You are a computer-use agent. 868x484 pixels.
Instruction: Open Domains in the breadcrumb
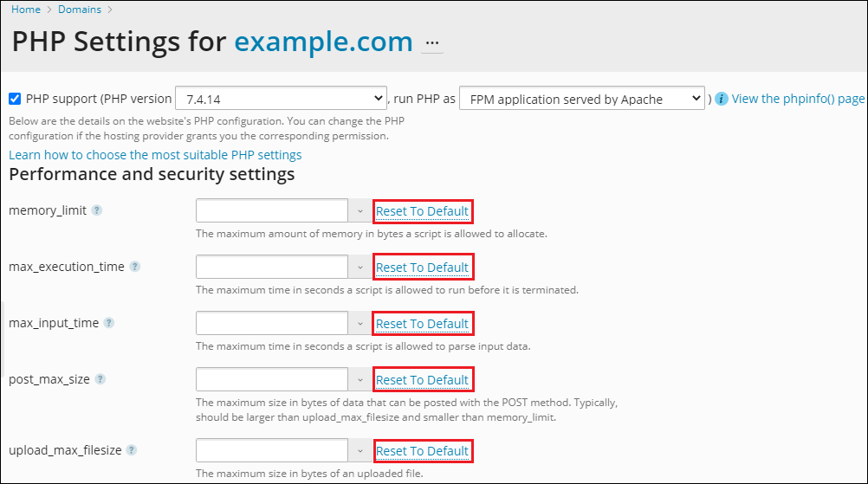pyautogui.click(x=80, y=10)
